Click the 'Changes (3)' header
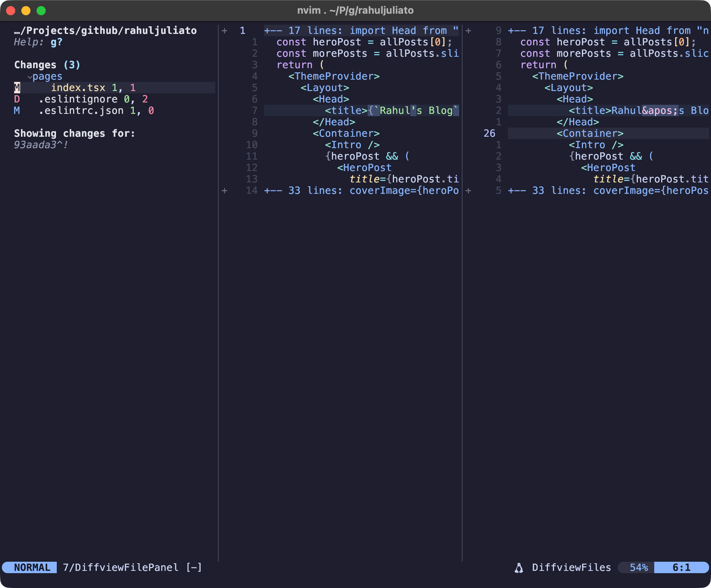Image resolution: width=711 pixels, height=588 pixels. coord(47,65)
